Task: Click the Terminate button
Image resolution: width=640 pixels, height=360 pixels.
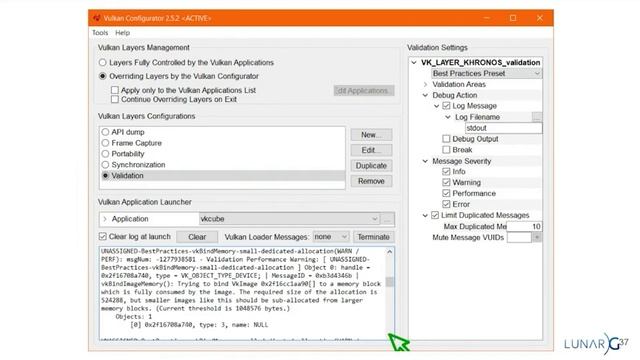Action: pos(373,237)
